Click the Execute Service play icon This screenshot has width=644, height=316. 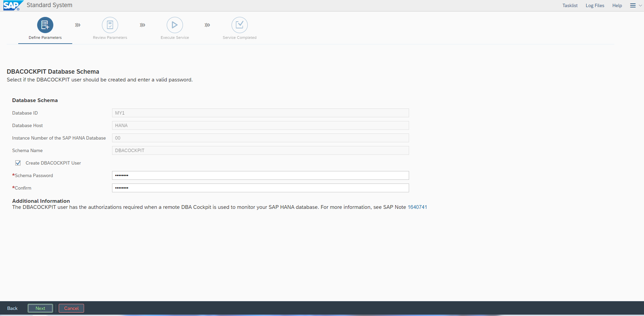click(175, 25)
